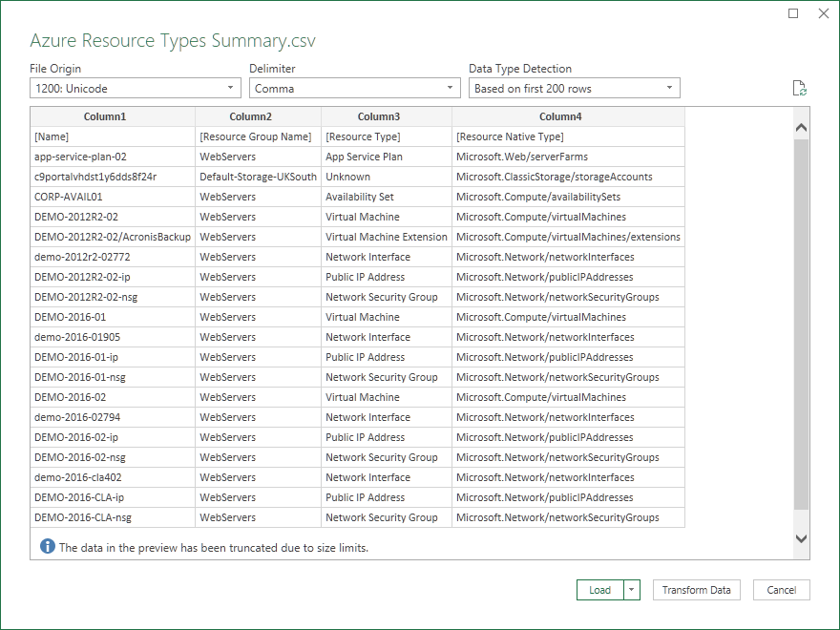Viewport: 840px width, 630px height.
Task: Click the [Resource Group Name] cell
Action: (x=259, y=136)
